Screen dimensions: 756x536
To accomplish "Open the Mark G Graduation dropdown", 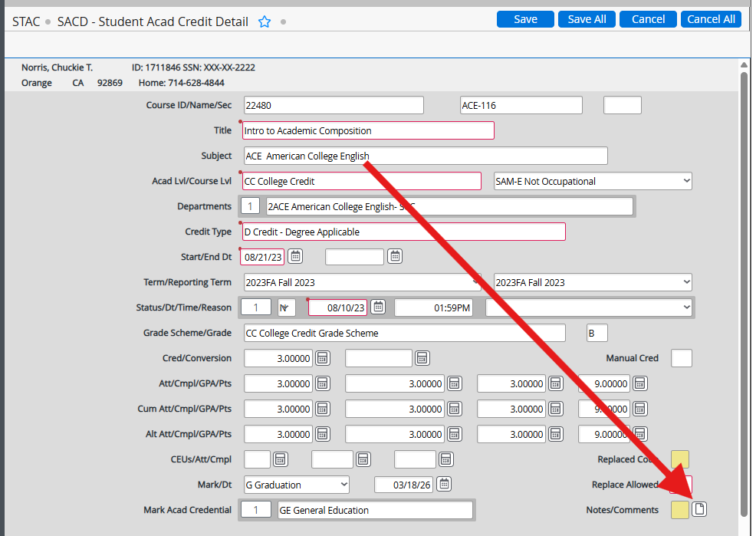I will pos(297,485).
